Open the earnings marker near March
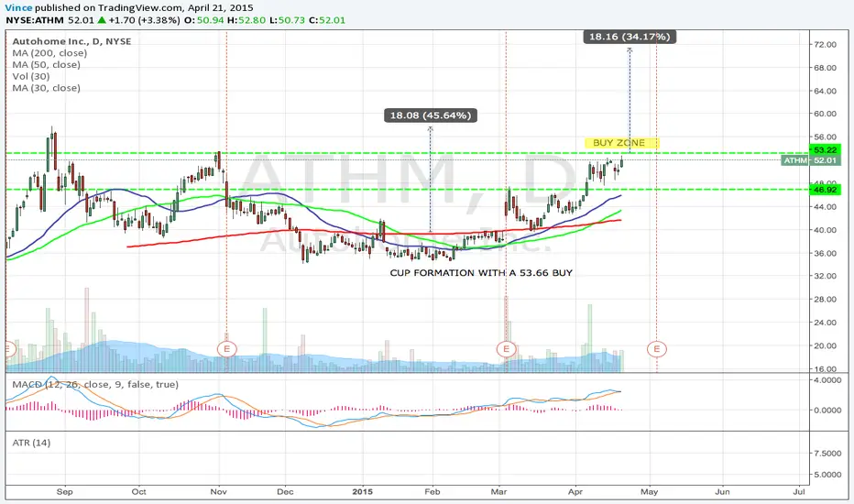This screenshot has width=854, height=504. coord(506,349)
